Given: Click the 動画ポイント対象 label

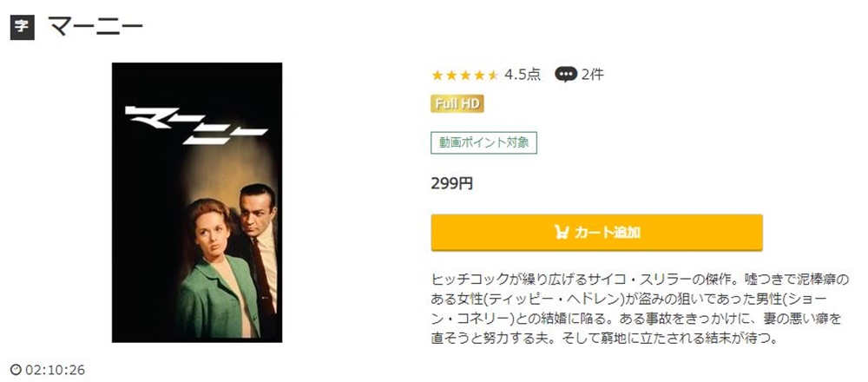Looking at the screenshot, I should coord(483,142).
